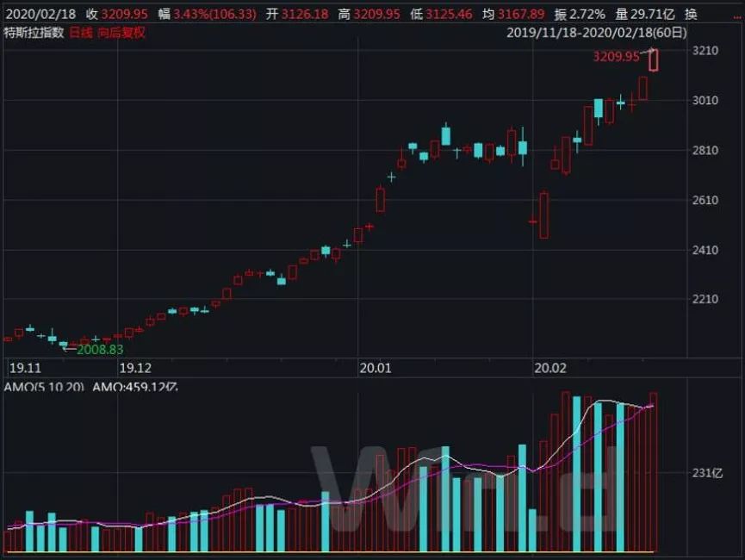Select the 特斯拉指数 chart title

tap(34, 33)
